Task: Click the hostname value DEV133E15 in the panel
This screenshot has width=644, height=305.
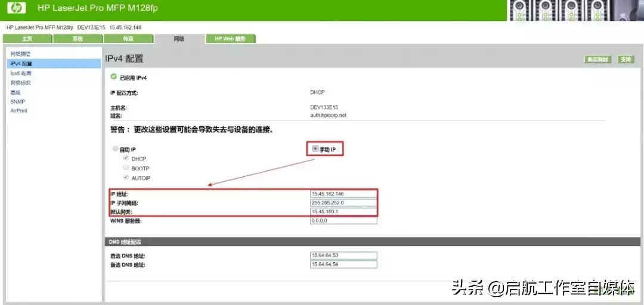Action: pyautogui.click(x=324, y=107)
